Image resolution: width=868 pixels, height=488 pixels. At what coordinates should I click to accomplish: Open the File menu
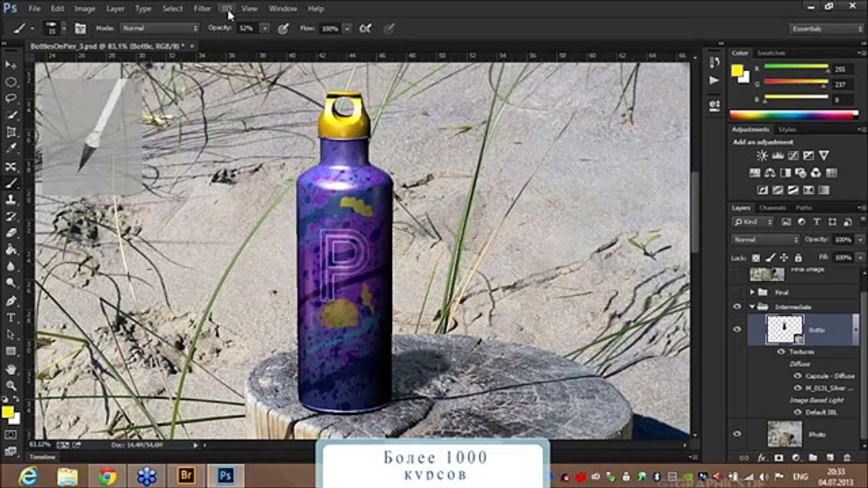[x=34, y=9]
